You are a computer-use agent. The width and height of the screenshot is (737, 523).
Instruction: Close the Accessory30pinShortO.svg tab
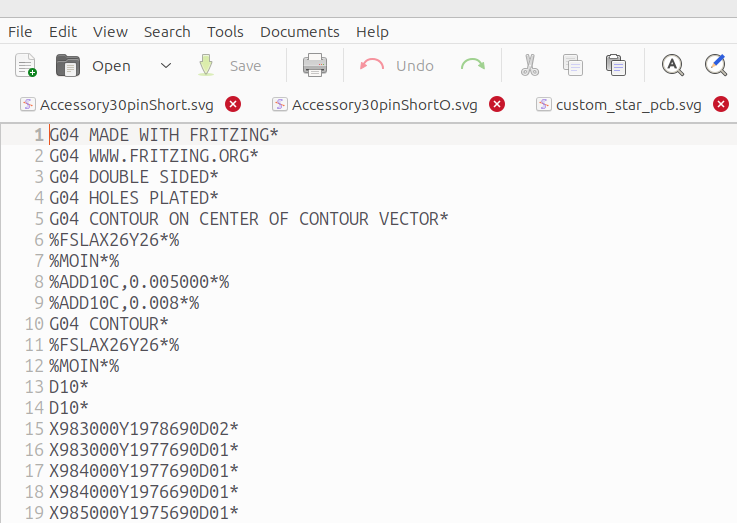[x=497, y=104]
